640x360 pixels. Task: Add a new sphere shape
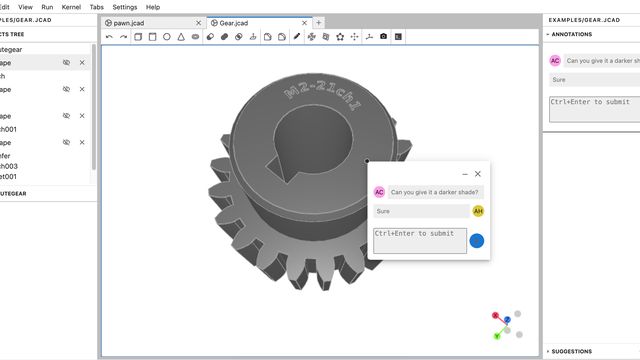click(x=167, y=37)
